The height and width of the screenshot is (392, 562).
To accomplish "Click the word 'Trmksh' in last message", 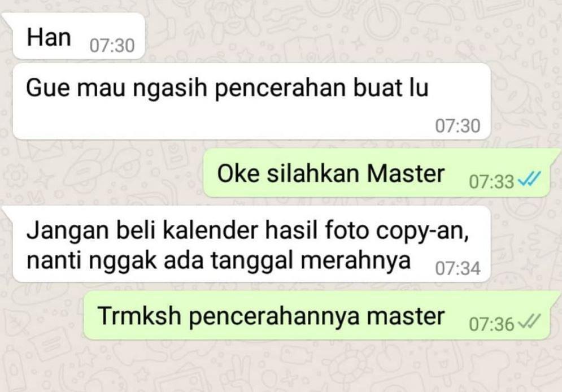I will click(139, 316).
